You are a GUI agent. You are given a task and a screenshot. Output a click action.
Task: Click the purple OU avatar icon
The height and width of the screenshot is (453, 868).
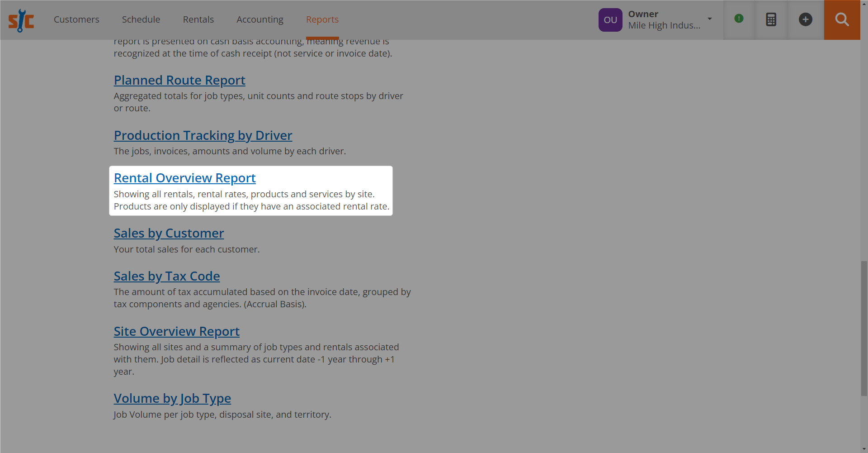(610, 19)
